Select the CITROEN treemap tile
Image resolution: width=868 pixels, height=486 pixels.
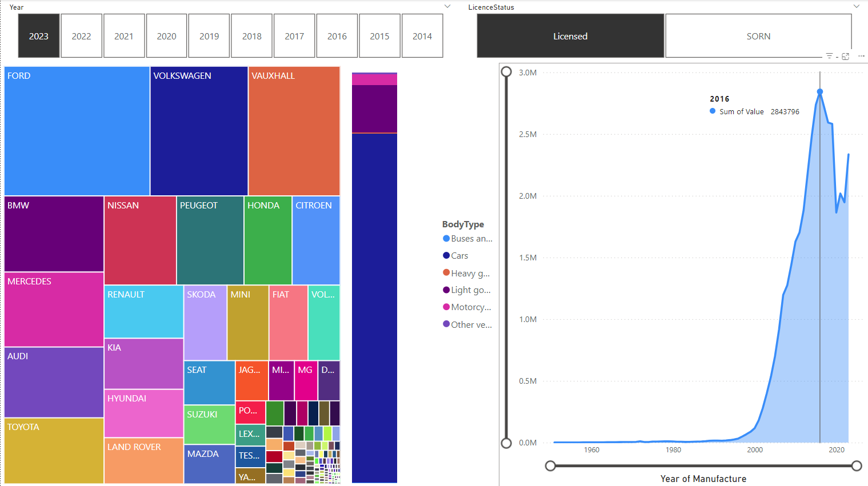(316, 240)
